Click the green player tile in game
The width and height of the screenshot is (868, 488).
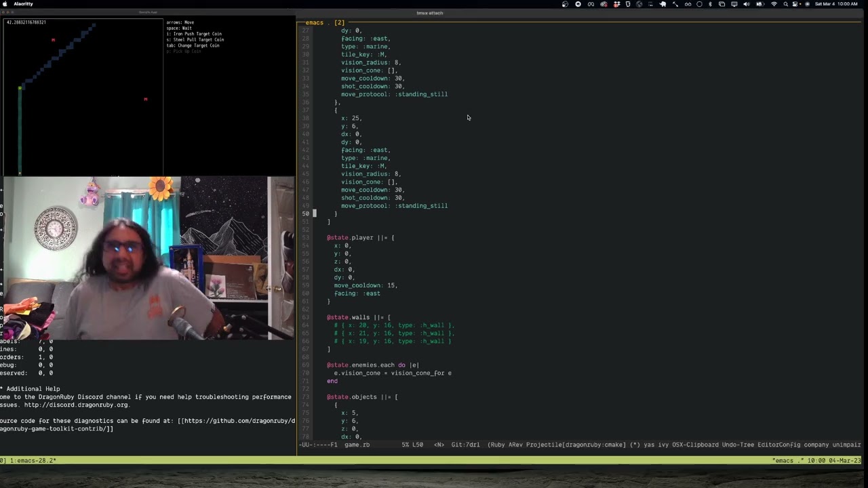click(20, 87)
